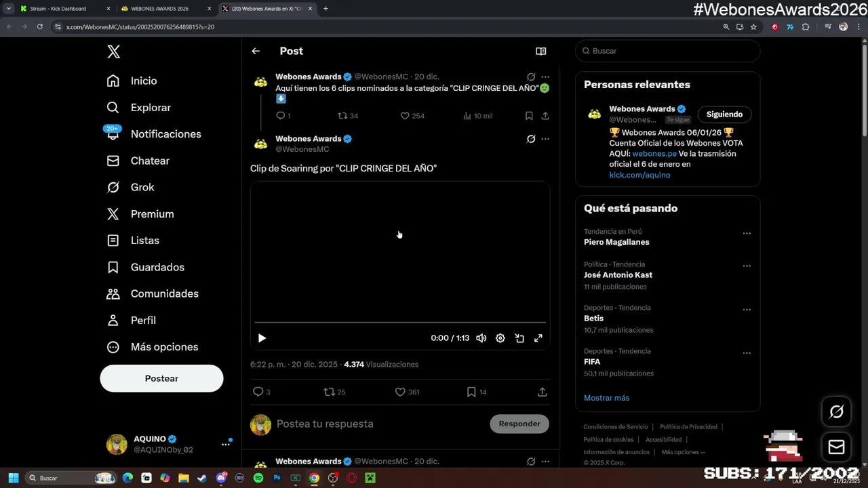Screen dimensions: 868x488
Task: Click the Postear button
Action: 161,378
